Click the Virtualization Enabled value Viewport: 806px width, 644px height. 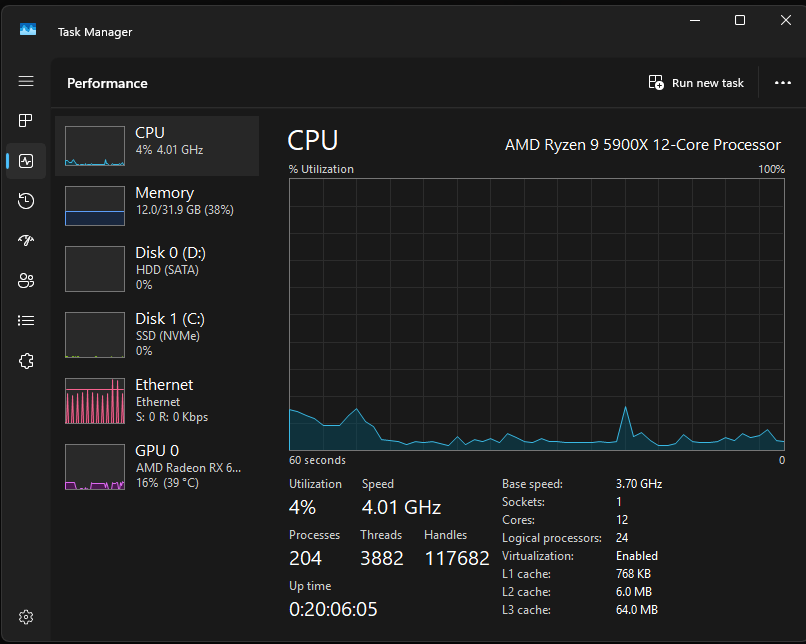coord(637,556)
